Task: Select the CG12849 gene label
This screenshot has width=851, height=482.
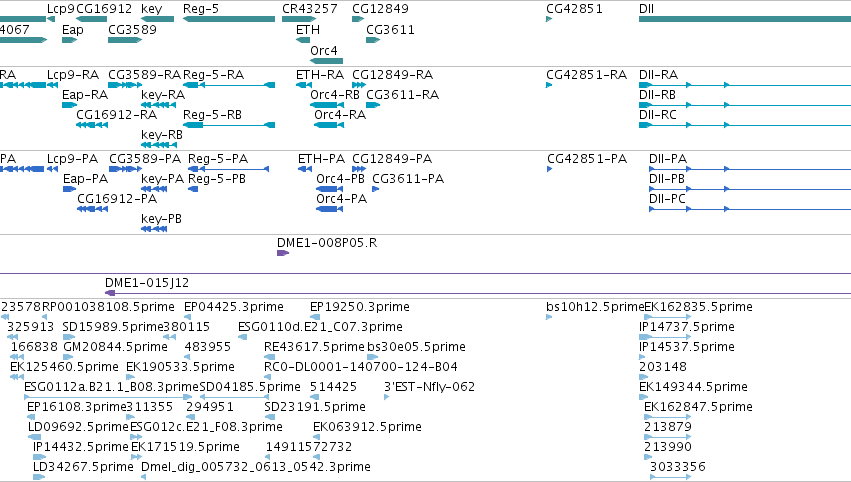Action: click(x=380, y=9)
